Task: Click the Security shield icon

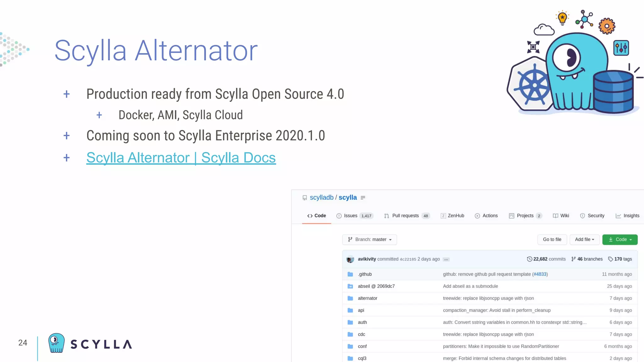Action: tap(582, 216)
